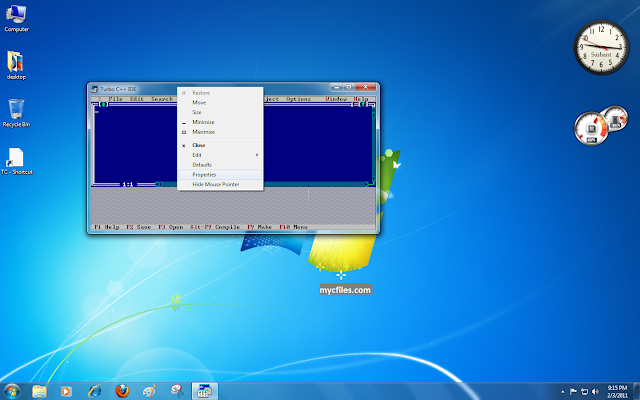
Task: Open the Windows Start menu
Action: 11,391
